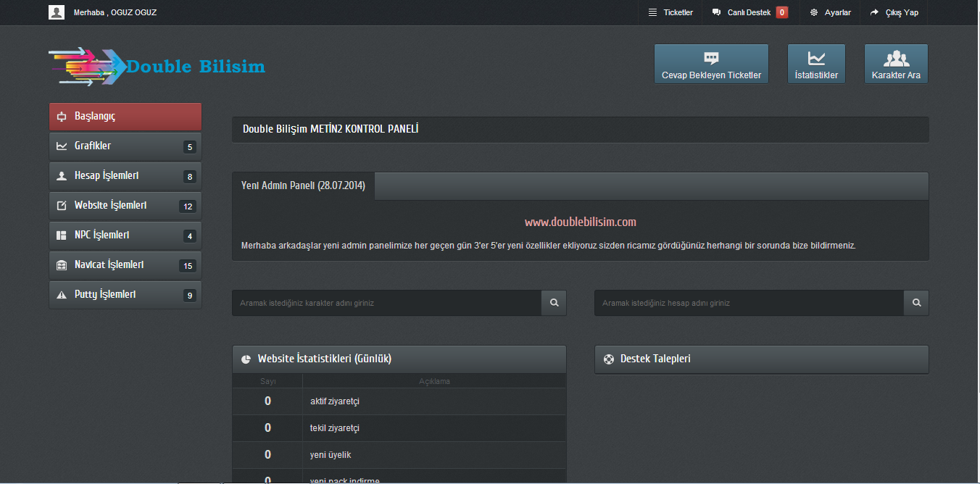Expand Hesap İşlemleri sidebar section

coord(125,176)
